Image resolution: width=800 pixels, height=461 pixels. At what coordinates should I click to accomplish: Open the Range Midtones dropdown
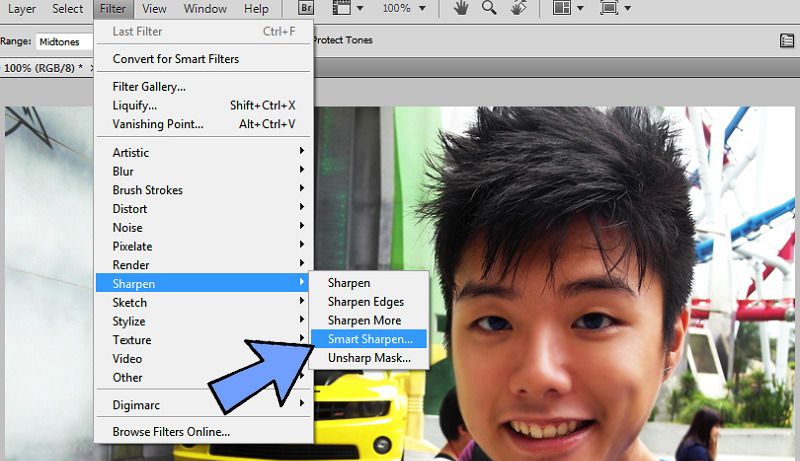[60, 42]
